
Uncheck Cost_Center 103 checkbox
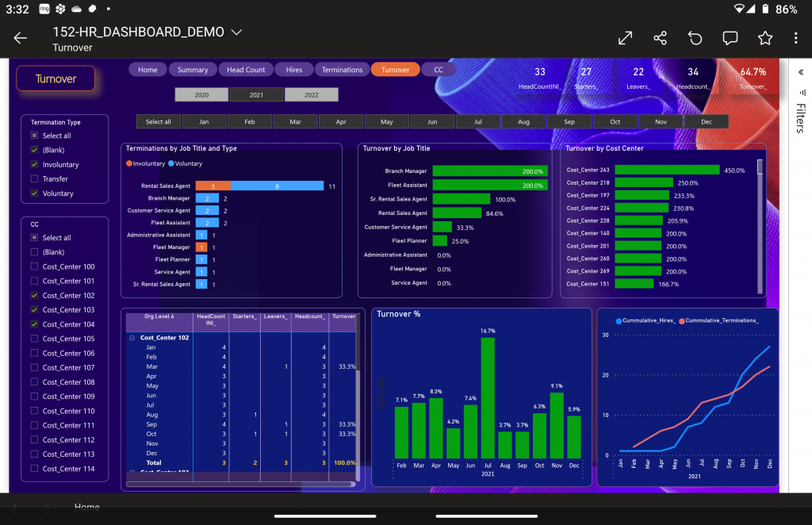tap(34, 310)
